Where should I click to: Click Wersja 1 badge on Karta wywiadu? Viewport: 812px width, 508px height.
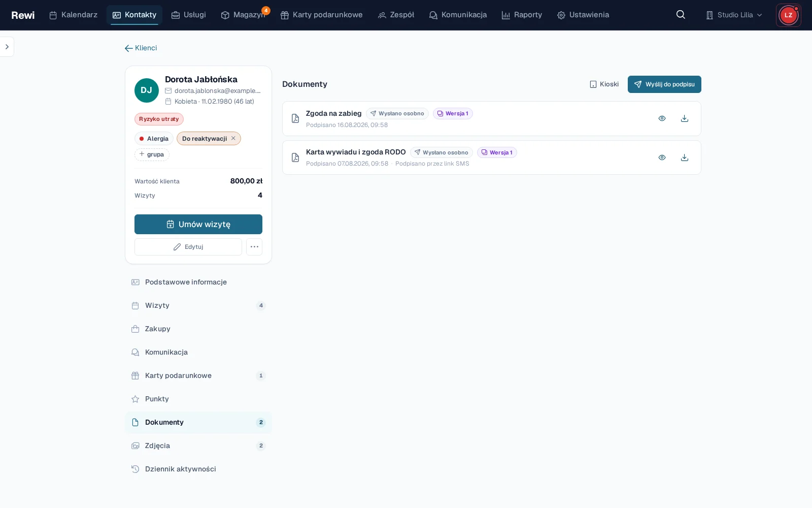click(x=497, y=152)
